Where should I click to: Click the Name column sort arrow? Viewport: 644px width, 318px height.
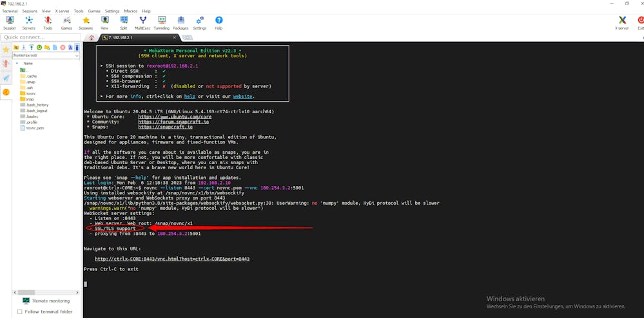click(17, 64)
